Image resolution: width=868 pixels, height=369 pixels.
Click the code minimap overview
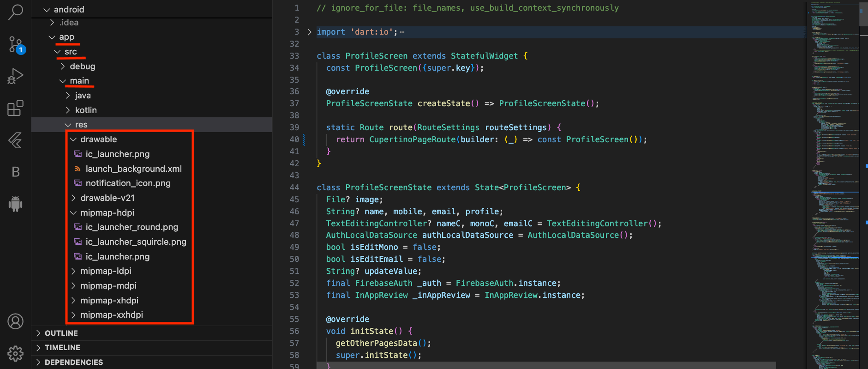(834, 185)
